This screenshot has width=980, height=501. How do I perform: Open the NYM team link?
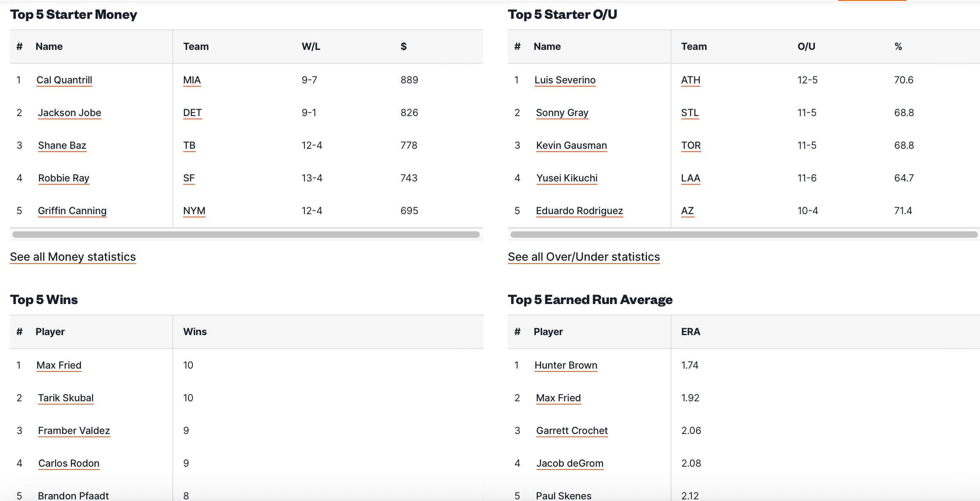pos(194,211)
